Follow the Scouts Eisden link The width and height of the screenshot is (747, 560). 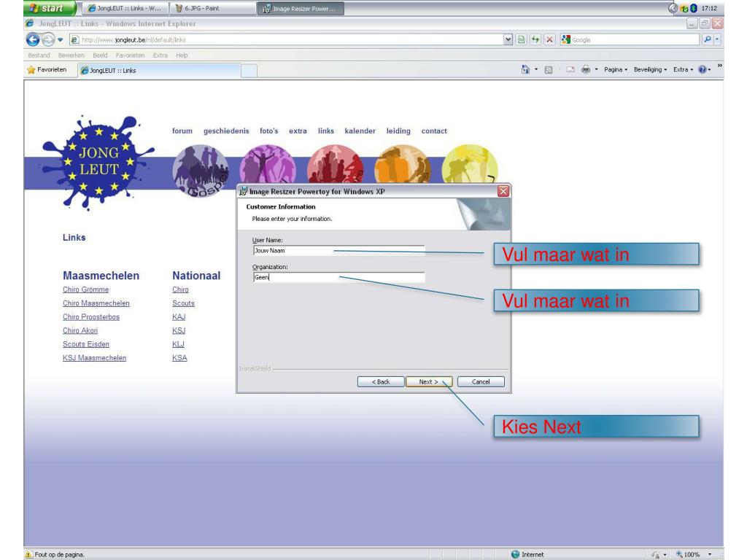(86, 344)
